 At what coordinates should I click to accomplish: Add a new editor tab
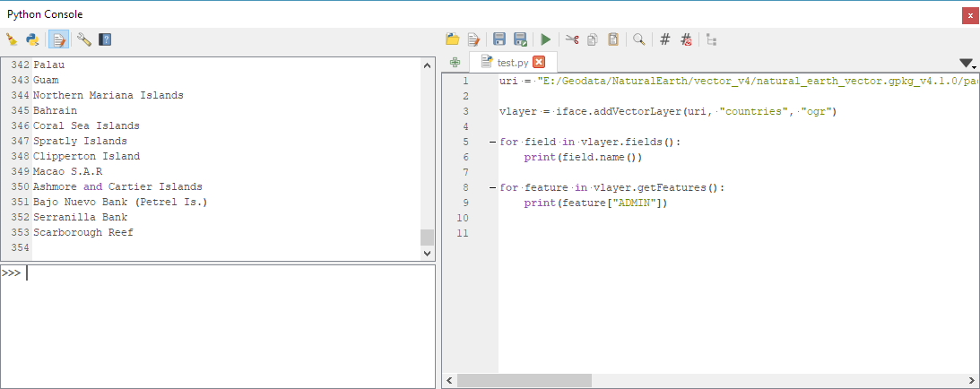point(455,63)
